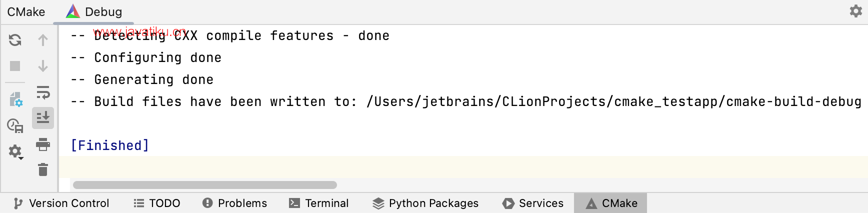
Task: Show the Problems tool window
Action: point(234,203)
